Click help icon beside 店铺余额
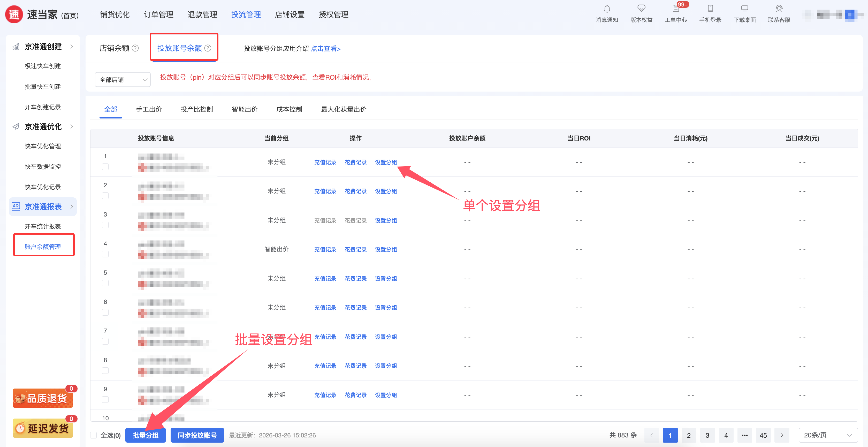 (x=135, y=48)
